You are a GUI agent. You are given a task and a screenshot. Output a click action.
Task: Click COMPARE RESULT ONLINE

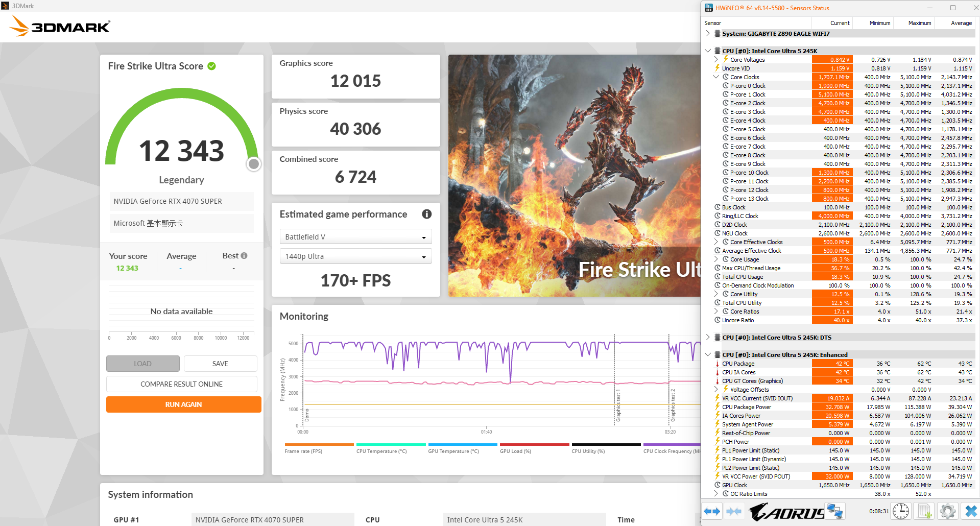(182, 384)
